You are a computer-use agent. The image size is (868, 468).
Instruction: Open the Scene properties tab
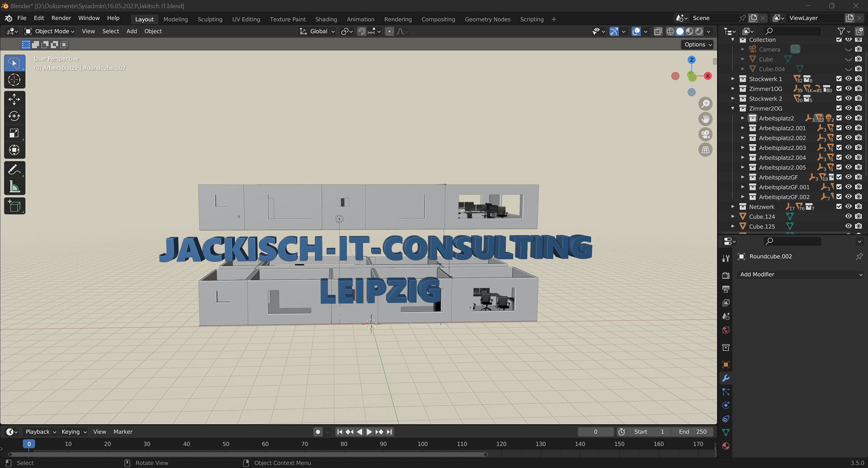pos(726,316)
